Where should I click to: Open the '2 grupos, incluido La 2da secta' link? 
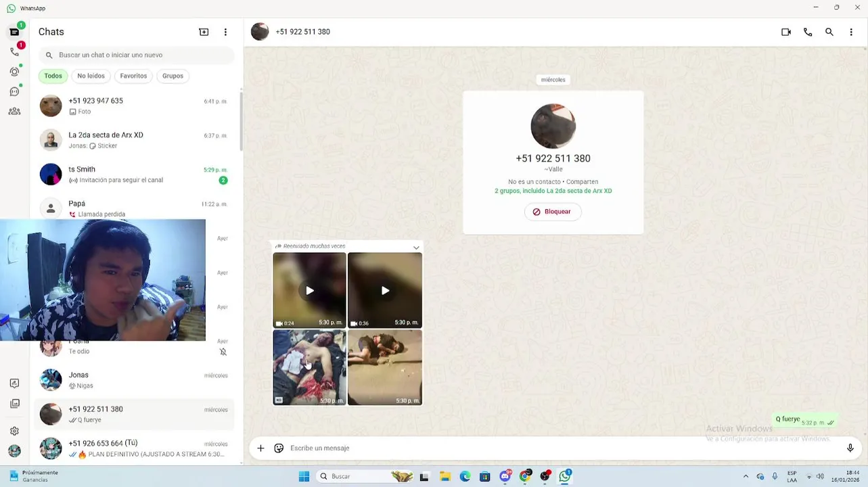coord(553,191)
